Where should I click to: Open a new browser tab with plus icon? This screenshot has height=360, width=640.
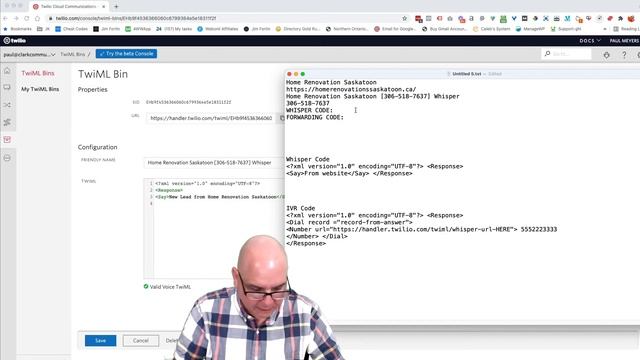(116, 7)
